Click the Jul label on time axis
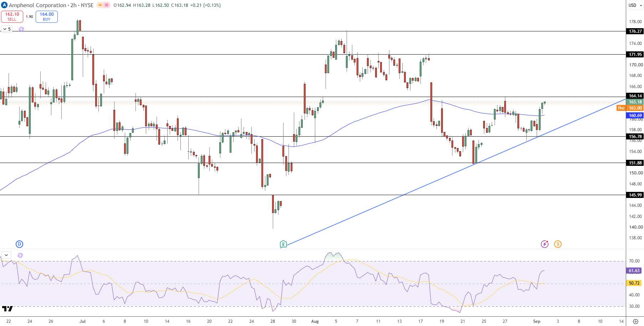 82,321
